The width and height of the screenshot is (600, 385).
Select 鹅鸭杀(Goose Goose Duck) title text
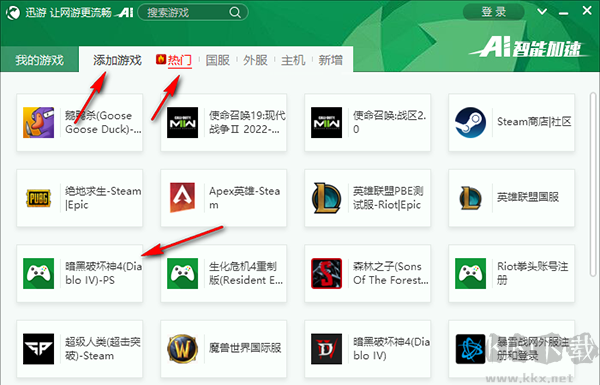pos(103,122)
